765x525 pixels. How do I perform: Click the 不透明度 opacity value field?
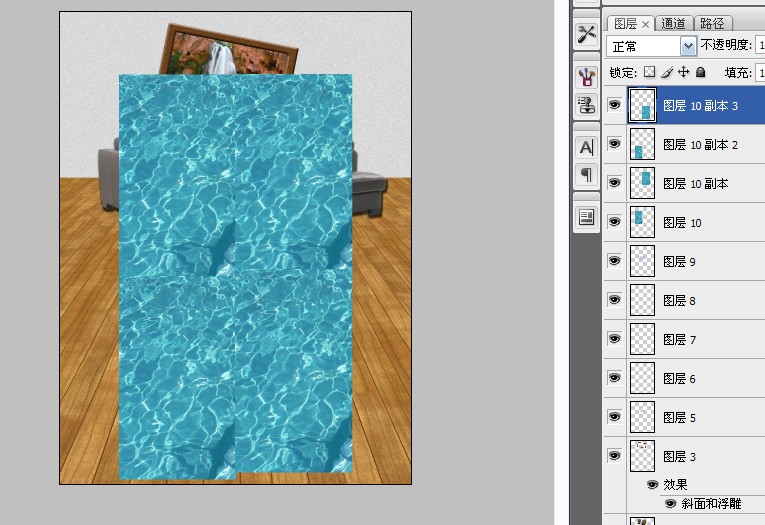point(760,45)
